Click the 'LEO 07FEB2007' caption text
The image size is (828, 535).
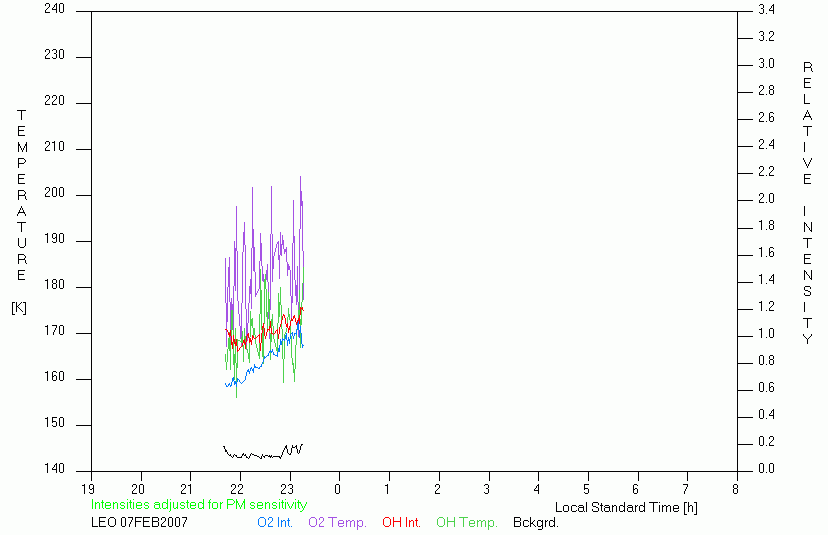(x=139, y=523)
